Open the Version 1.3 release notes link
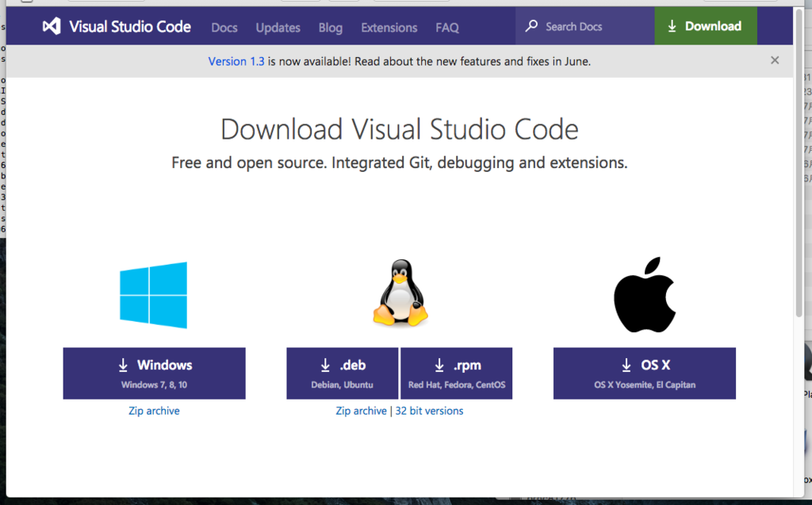 [x=236, y=61]
